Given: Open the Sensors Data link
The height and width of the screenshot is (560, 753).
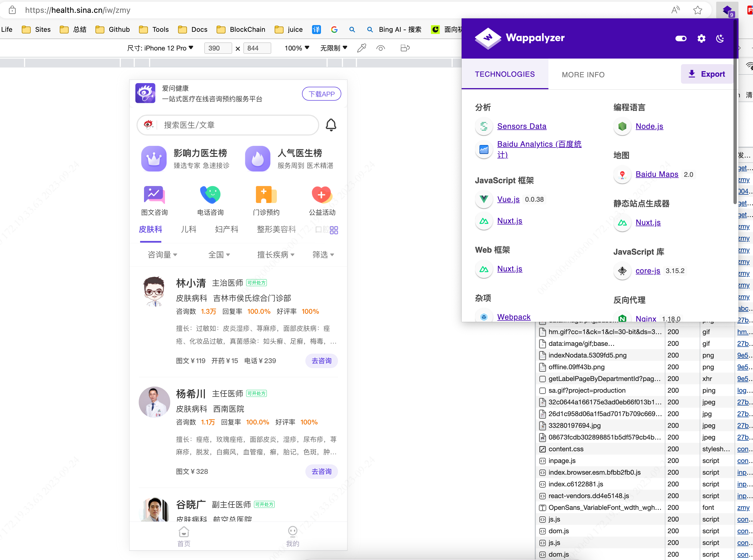Looking at the screenshot, I should click(x=522, y=126).
